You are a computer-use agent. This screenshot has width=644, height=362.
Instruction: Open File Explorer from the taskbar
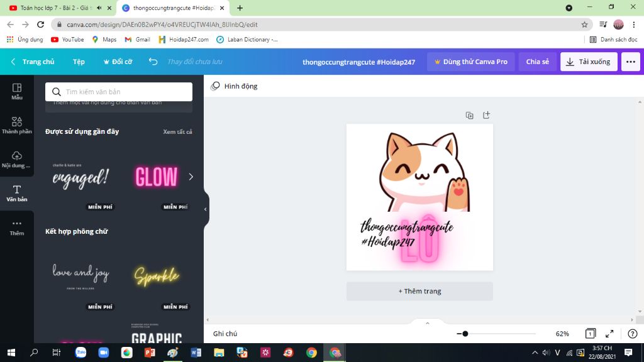(x=219, y=353)
